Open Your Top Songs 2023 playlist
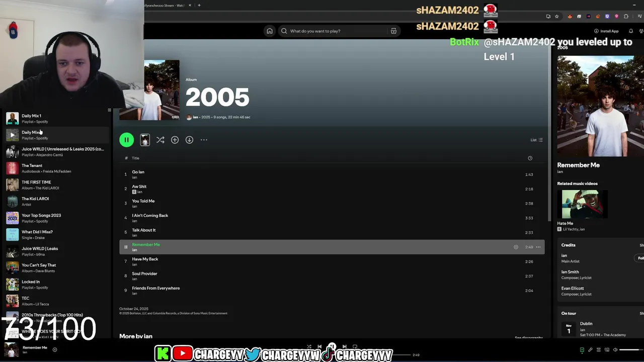 click(x=56, y=218)
